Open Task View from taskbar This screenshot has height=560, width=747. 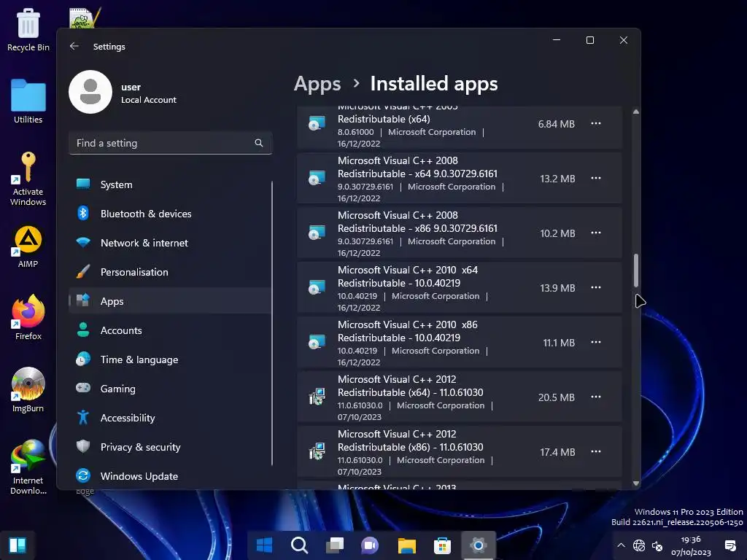click(x=335, y=545)
